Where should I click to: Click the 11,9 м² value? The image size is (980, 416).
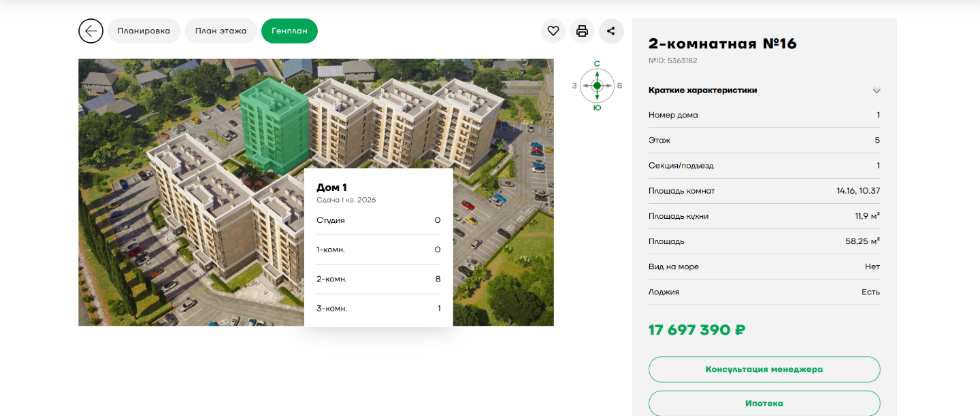[x=868, y=216]
